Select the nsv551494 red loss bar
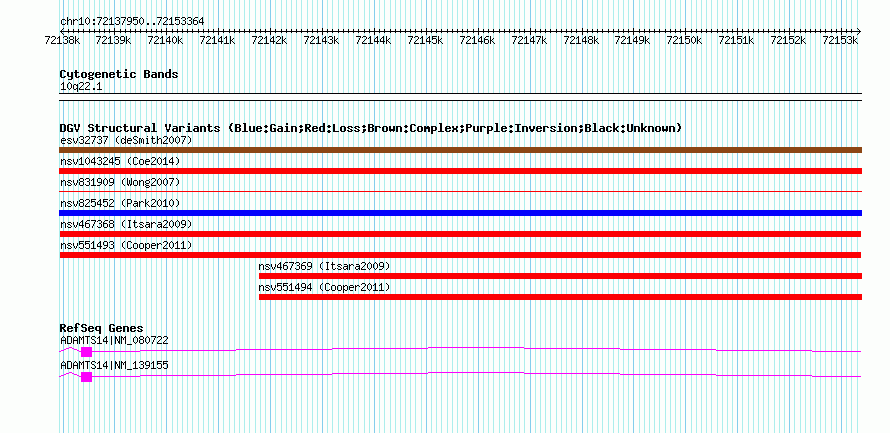The image size is (890, 433). (x=560, y=297)
